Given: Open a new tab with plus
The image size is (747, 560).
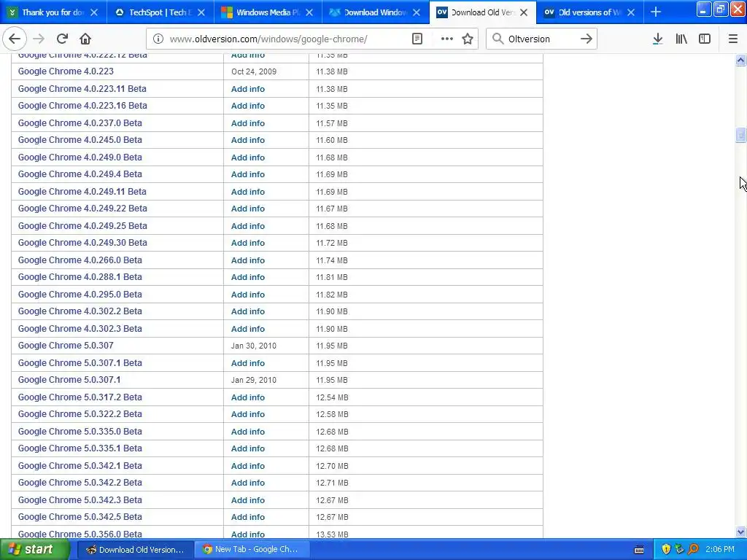Looking at the screenshot, I should click(x=656, y=12).
